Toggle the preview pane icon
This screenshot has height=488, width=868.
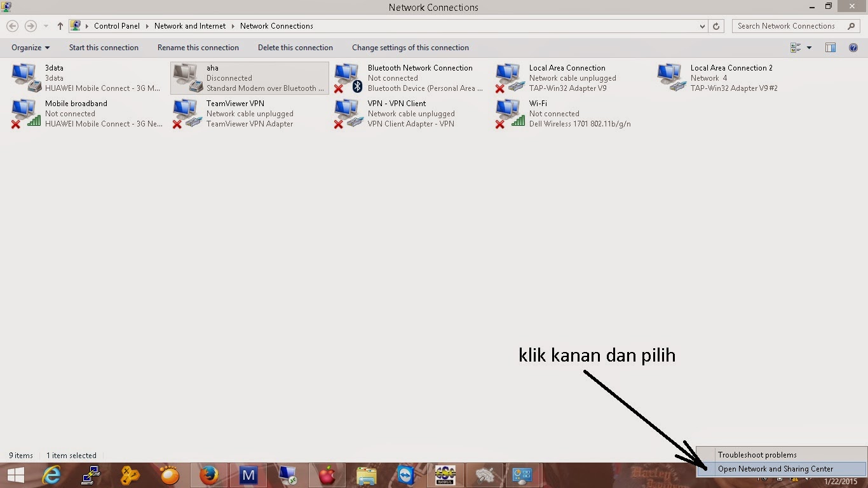[x=830, y=48]
